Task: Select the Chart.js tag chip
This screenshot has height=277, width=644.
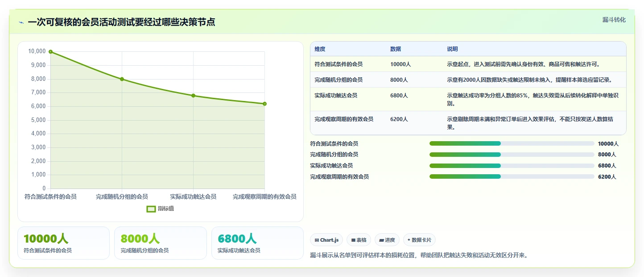Action: [x=326, y=240]
